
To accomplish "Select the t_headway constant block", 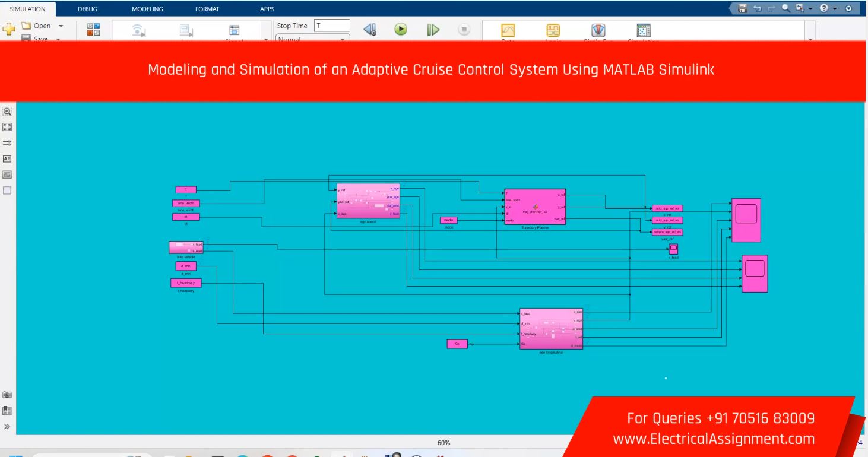I will (x=186, y=283).
